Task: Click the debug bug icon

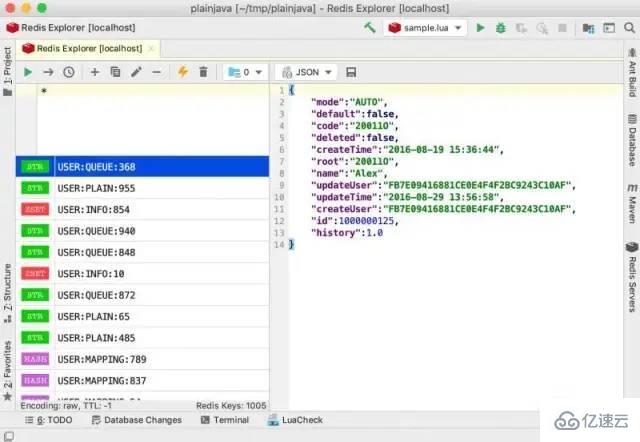Action: 500,29
